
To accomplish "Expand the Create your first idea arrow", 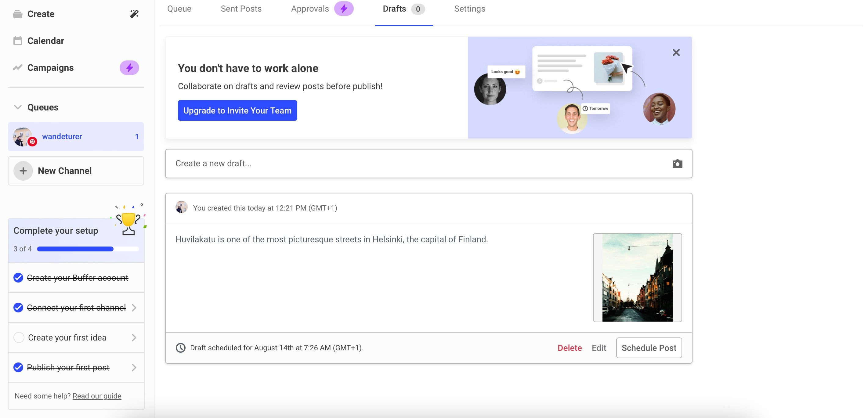I will (134, 337).
